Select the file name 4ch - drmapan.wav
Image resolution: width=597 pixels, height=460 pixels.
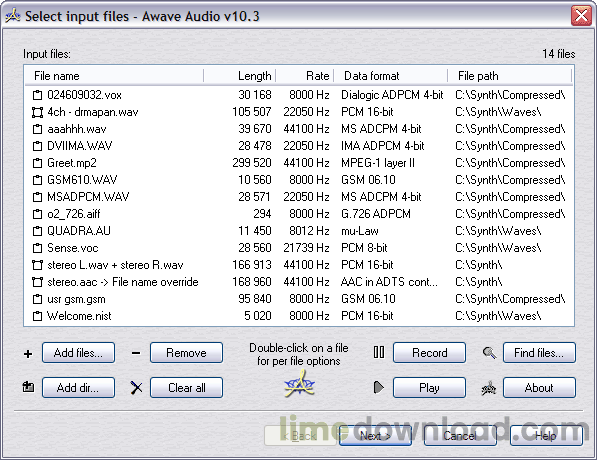(93, 112)
